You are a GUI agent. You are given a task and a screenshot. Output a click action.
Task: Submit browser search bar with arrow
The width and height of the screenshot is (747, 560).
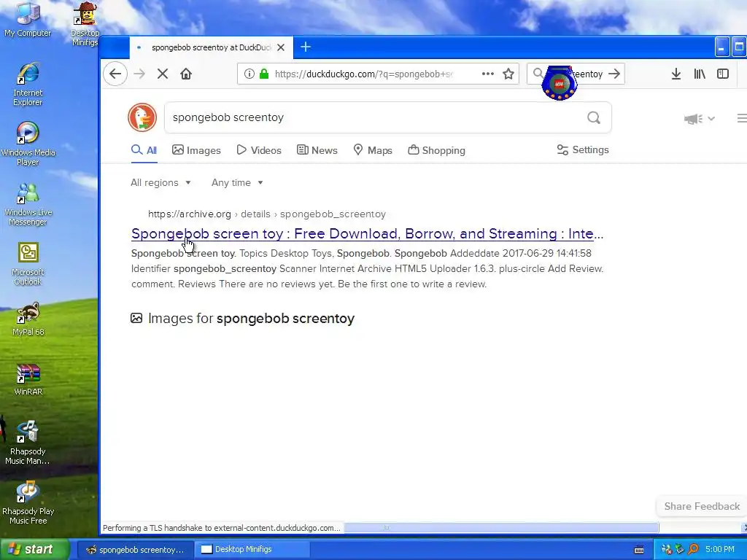tap(614, 74)
